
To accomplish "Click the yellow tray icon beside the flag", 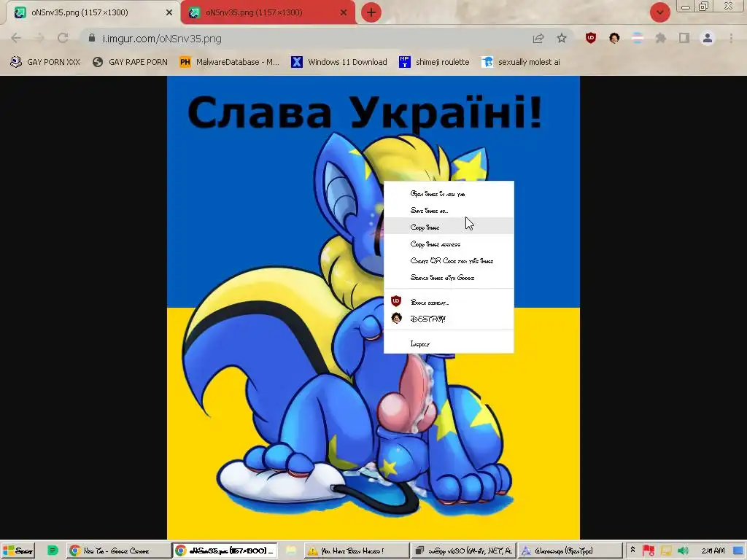I will point(665,551).
